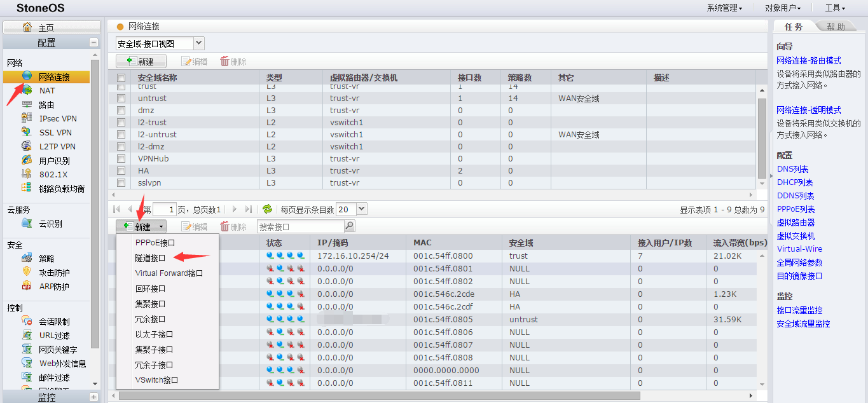This screenshot has width=868, height=403.
Task: Open the 接口流量监控 link
Action: pos(799,310)
